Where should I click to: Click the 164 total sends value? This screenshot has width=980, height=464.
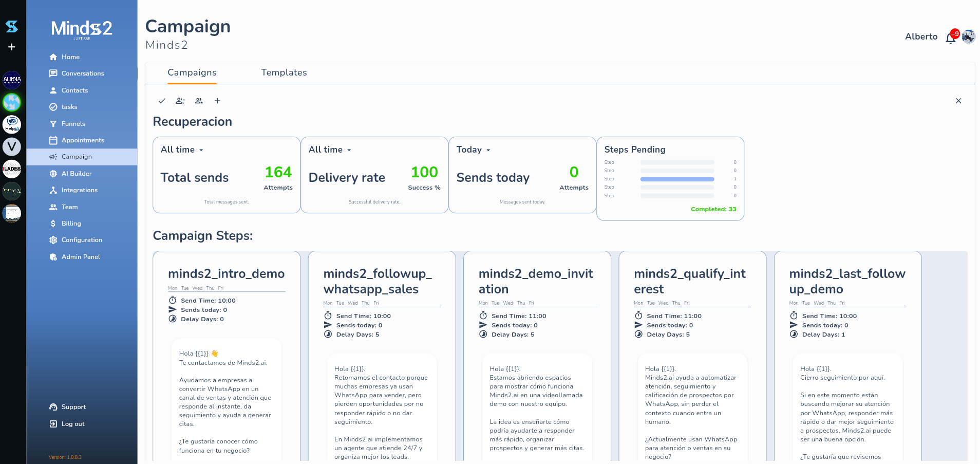(278, 172)
